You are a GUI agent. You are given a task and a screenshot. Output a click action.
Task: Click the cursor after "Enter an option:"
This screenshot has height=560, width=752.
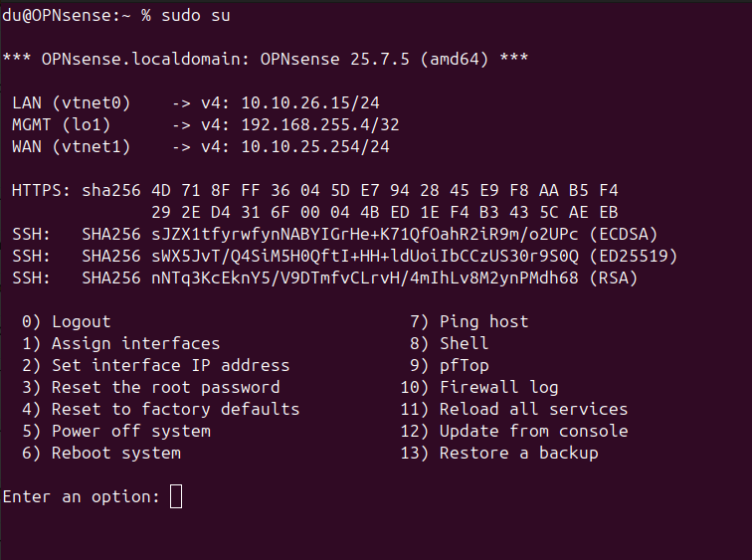pyautogui.click(x=176, y=496)
